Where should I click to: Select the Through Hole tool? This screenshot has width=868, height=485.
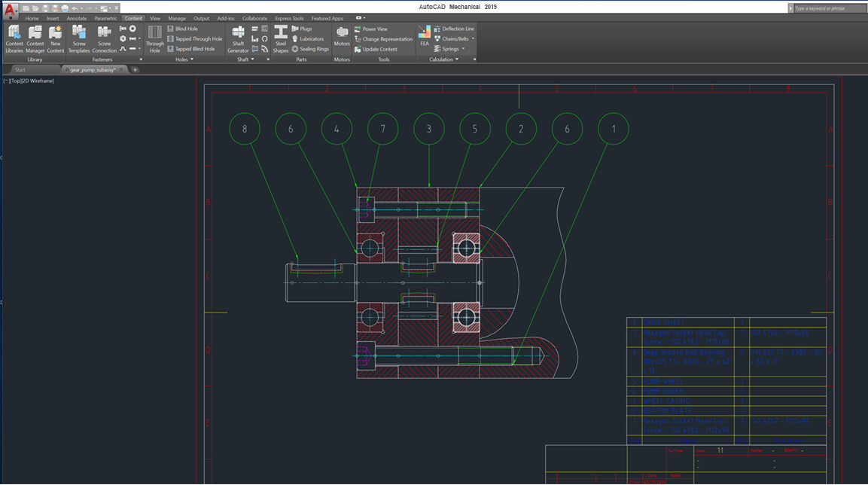pos(154,38)
